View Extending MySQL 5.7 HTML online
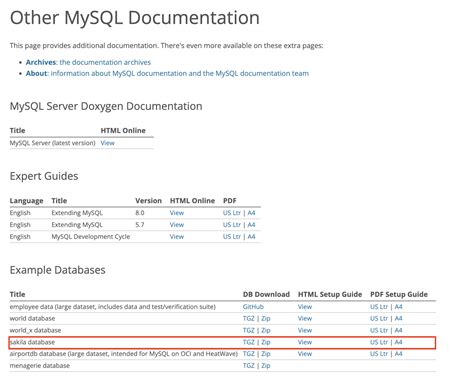474x387 pixels. click(x=177, y=225)
